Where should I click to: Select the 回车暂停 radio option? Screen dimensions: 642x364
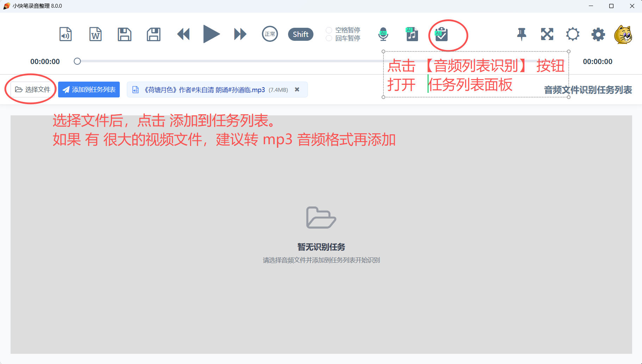[x=329, y=38]
